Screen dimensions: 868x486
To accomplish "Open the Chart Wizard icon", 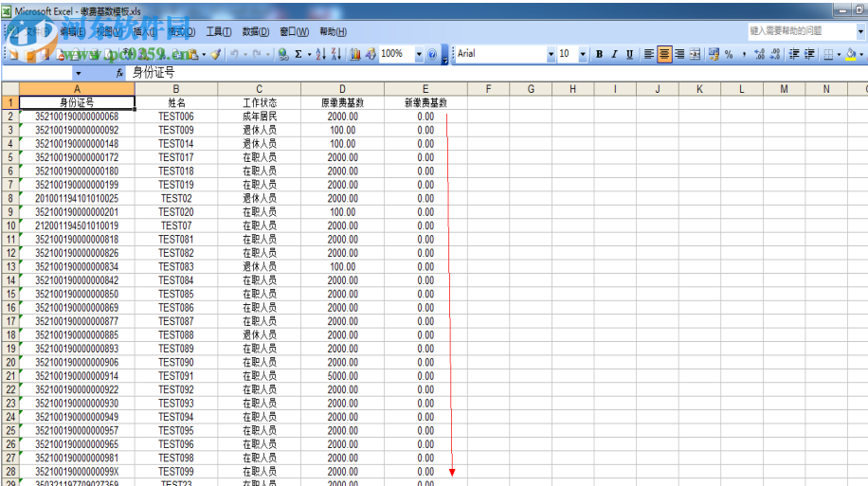I will pos(355,54).
